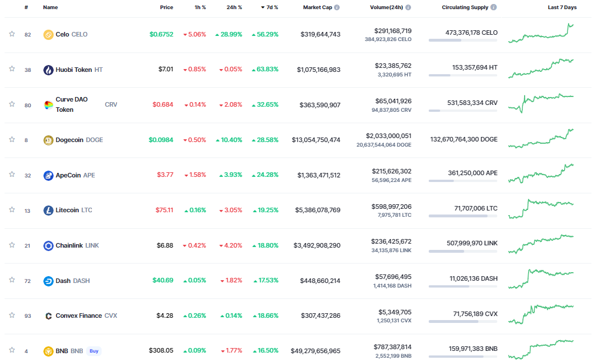Open the Chainlink LINK page

coord(77,245)
